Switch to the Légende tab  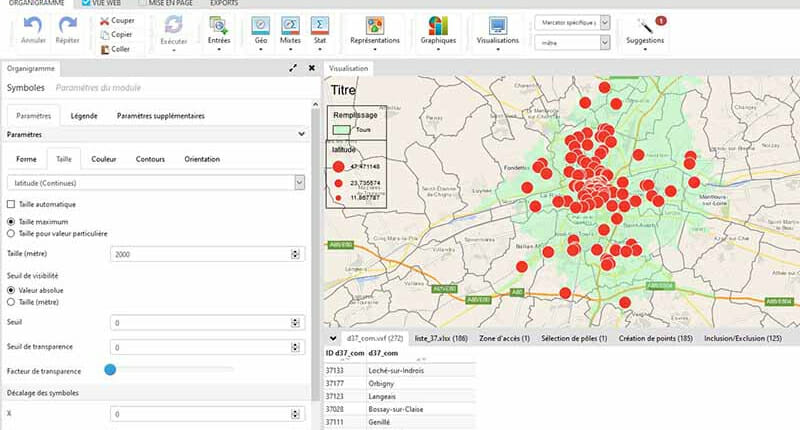[x=84, y=116]
